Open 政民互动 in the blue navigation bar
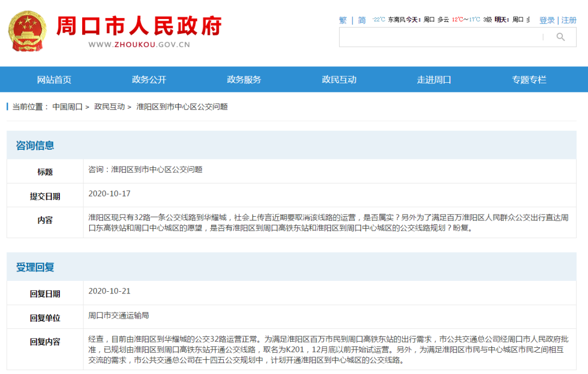 tap(339, 79)
